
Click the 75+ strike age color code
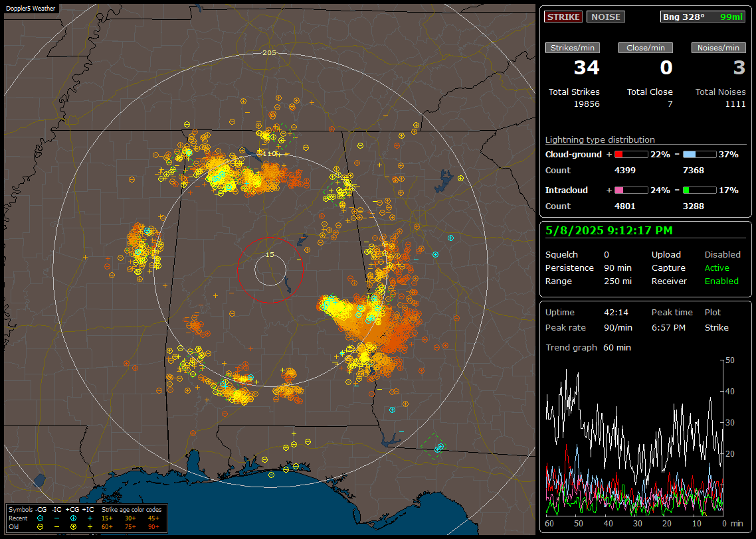[130, 527]
